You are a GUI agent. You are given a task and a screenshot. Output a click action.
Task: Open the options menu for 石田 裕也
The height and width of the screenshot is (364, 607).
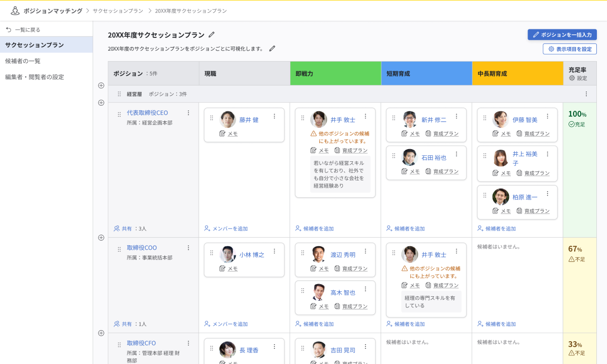coord(457,154)
